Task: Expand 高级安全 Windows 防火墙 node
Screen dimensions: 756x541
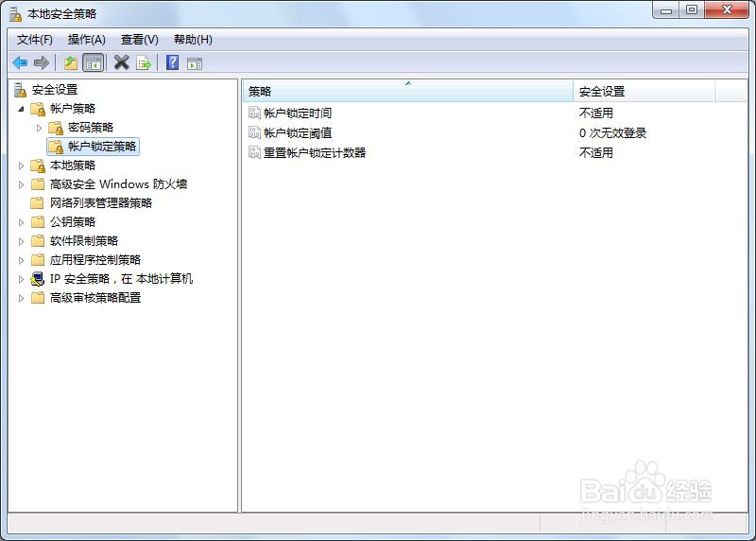Action: (21, 184)
